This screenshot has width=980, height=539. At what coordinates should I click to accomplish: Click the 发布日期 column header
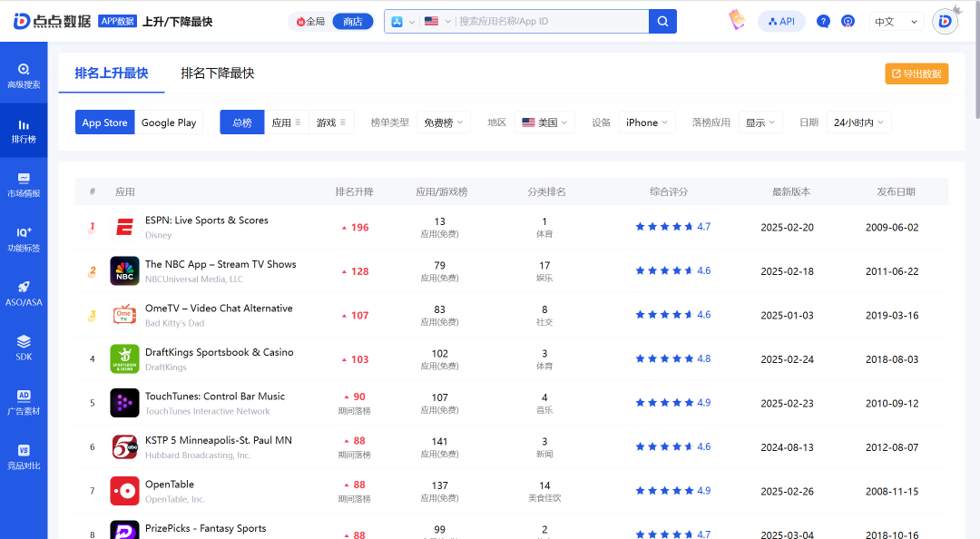[x=896, y=191]
